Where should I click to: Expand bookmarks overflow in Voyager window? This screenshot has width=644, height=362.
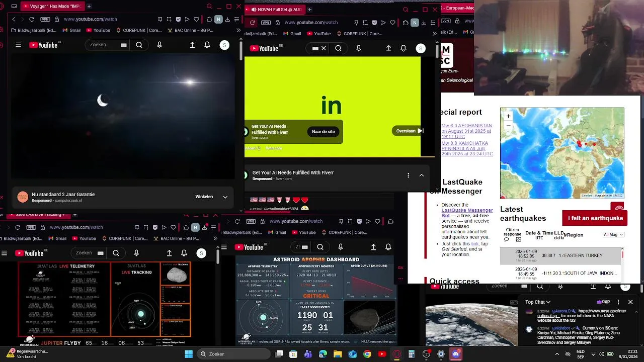(238, 30)
